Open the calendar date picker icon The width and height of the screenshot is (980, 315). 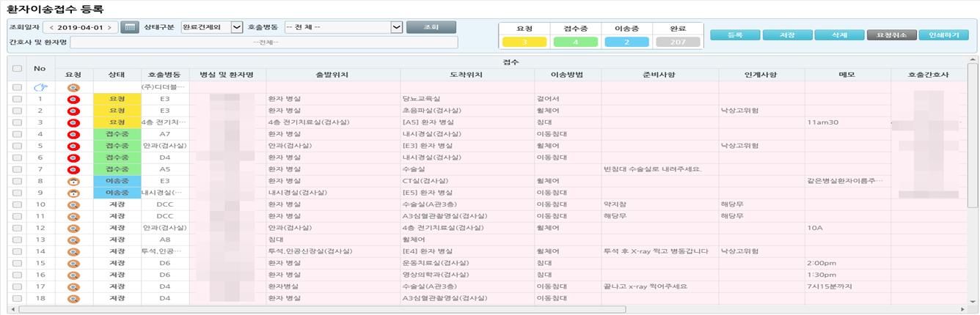[129, 27]
